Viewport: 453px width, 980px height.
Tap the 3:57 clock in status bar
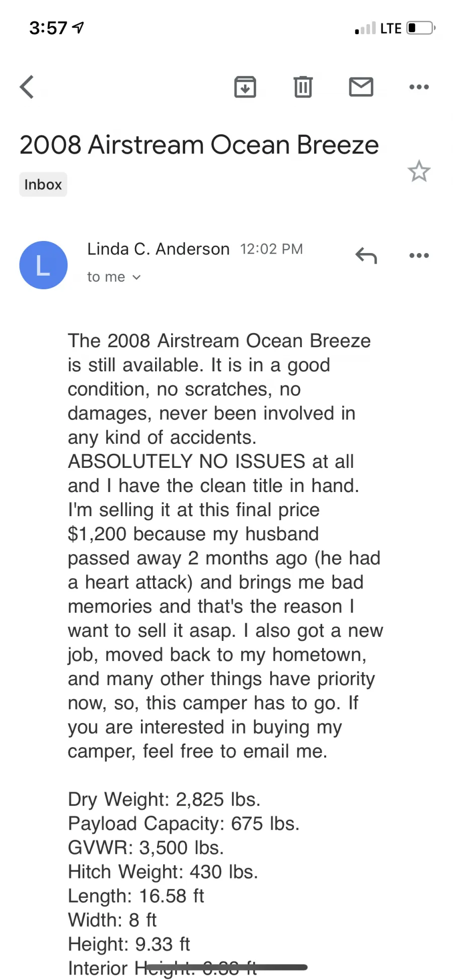48,28
